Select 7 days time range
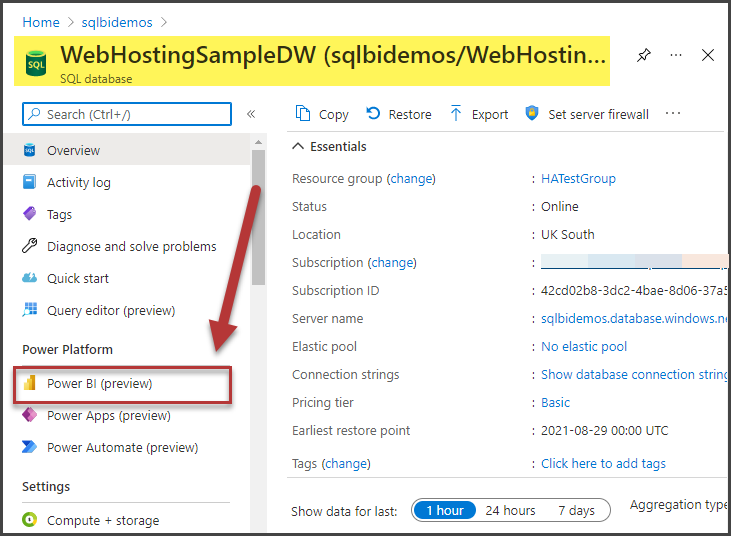The image size is (731, 536). [576, 510]
